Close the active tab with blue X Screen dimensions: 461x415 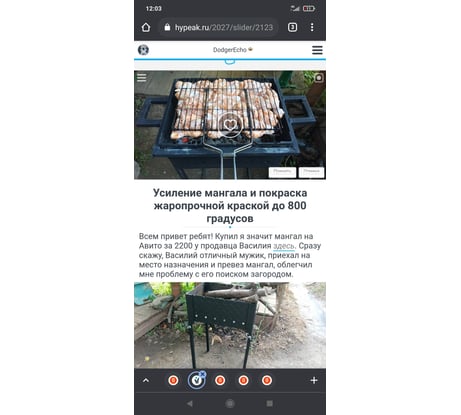point(202,374)
